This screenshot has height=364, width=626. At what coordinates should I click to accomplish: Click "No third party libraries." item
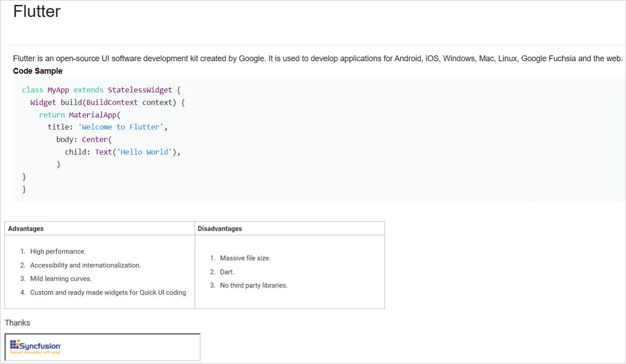point(253,285)
